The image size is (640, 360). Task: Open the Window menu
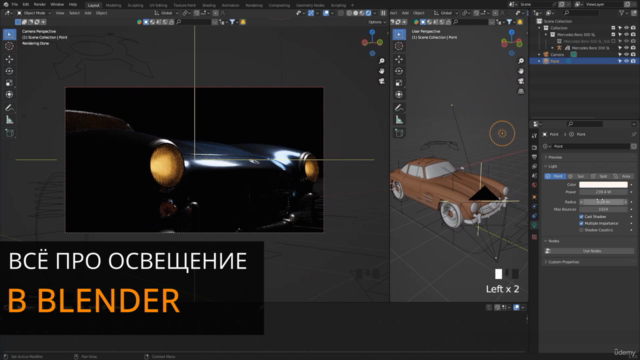coord(57,4)
